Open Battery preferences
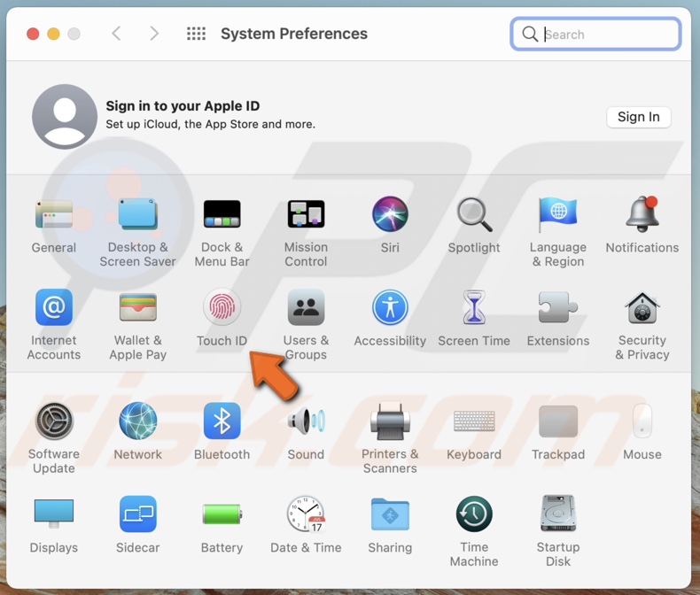 tap(222, 514)
